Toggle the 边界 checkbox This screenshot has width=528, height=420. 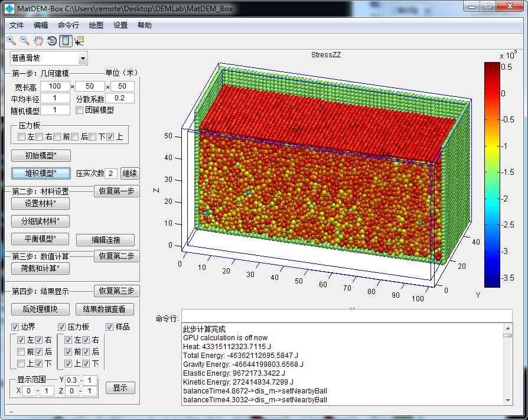pyautogui.click(x=15, y=327)
